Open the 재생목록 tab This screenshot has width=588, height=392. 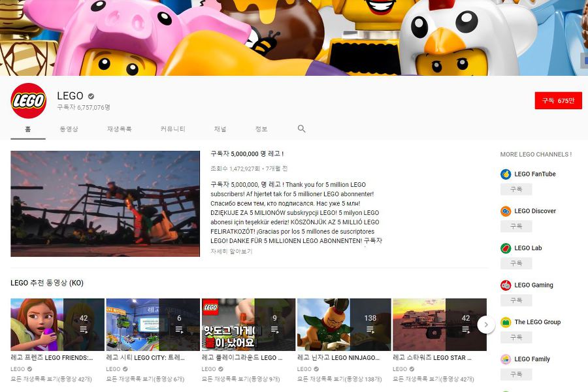[120, 129]
